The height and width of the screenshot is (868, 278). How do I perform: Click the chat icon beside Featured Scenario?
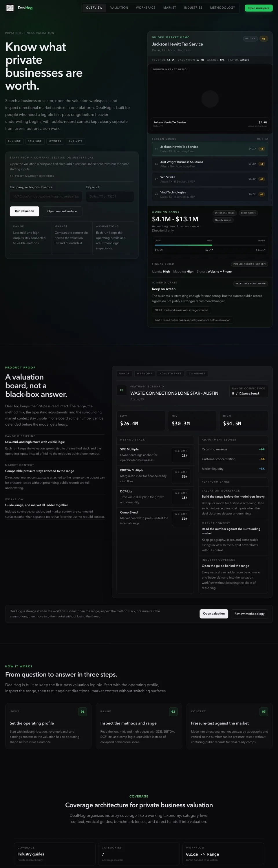coord(121,390)
